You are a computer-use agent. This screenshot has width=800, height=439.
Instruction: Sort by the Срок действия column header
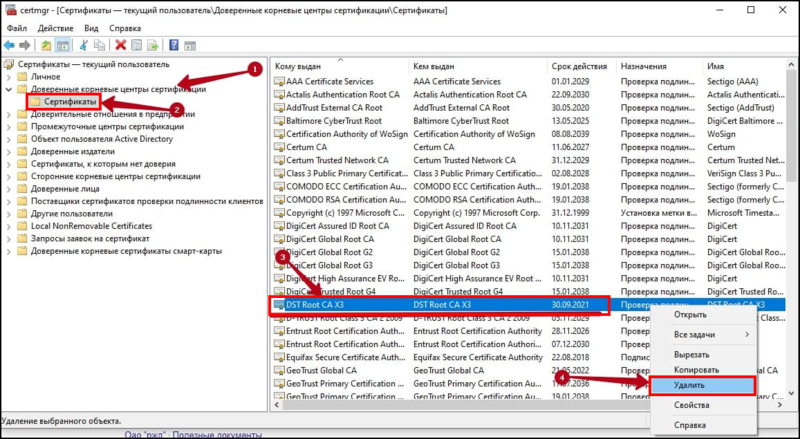tap(578, 65)
